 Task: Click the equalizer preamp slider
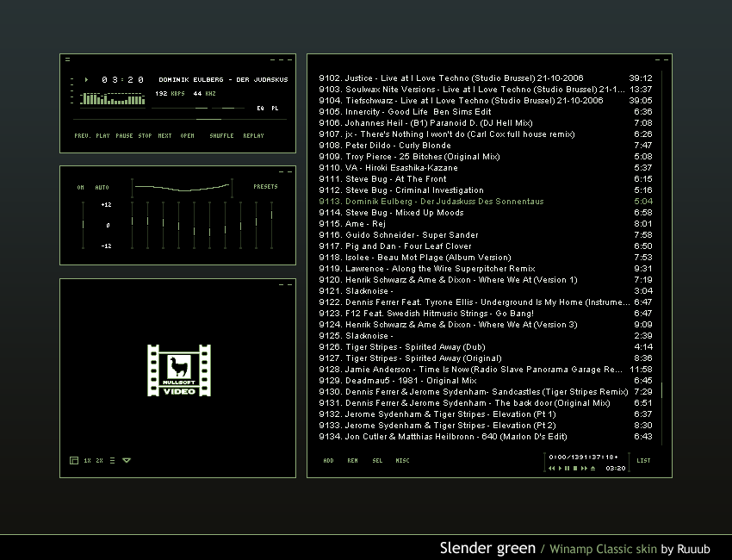[x=83, y=225]
